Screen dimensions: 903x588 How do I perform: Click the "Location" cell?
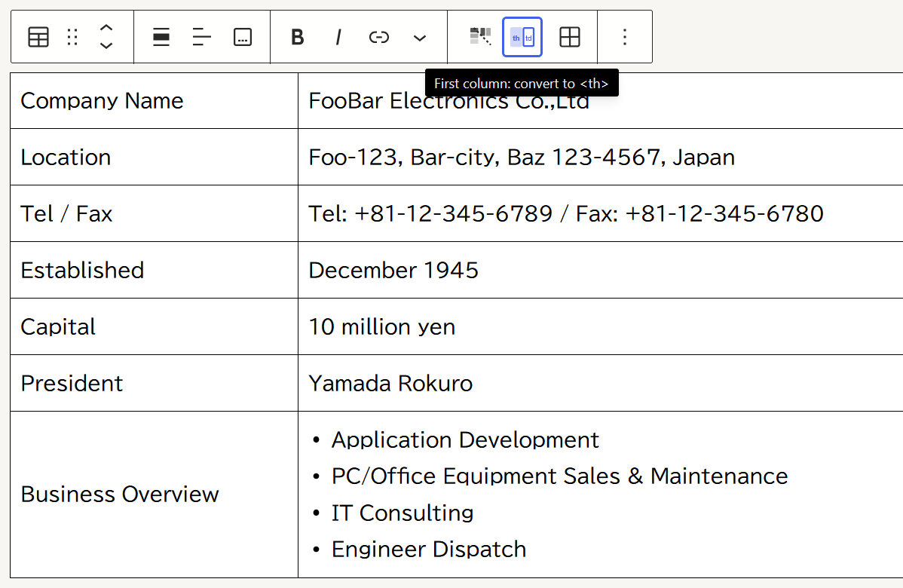[155, 158]
